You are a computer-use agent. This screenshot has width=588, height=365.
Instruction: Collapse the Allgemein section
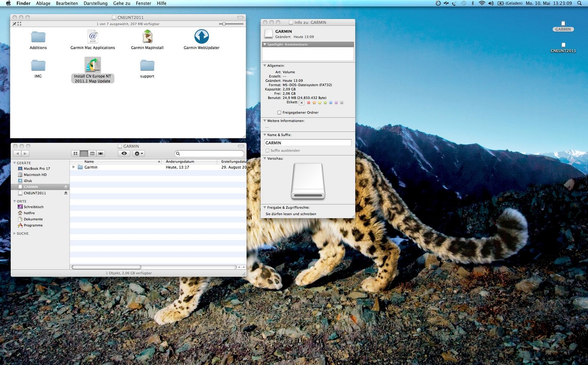pos(265,66)
